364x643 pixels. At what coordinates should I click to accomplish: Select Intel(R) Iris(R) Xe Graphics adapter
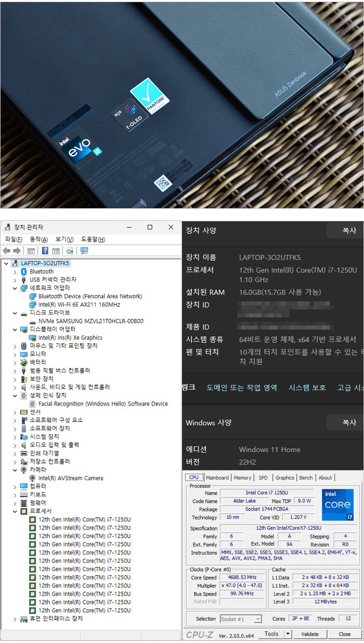(x=70, y=338)
